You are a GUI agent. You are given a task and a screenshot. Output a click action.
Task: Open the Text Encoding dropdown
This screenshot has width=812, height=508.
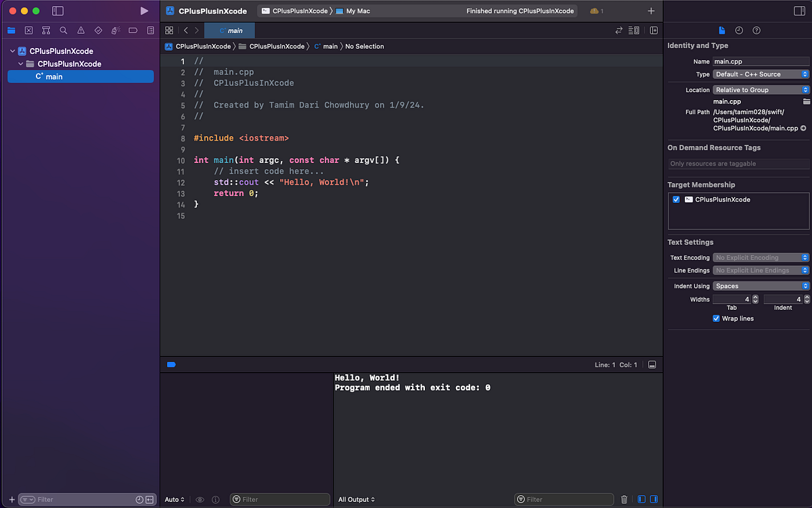click(761, 257)
